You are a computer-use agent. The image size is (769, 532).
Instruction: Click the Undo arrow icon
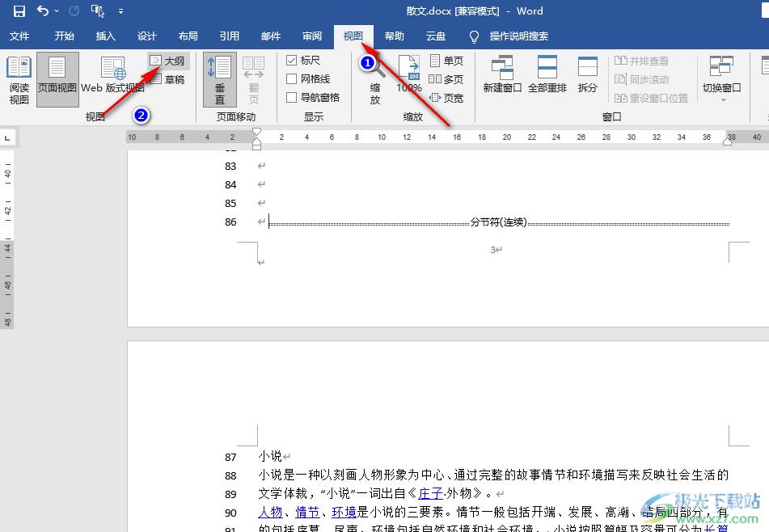[x=43, y=11]
